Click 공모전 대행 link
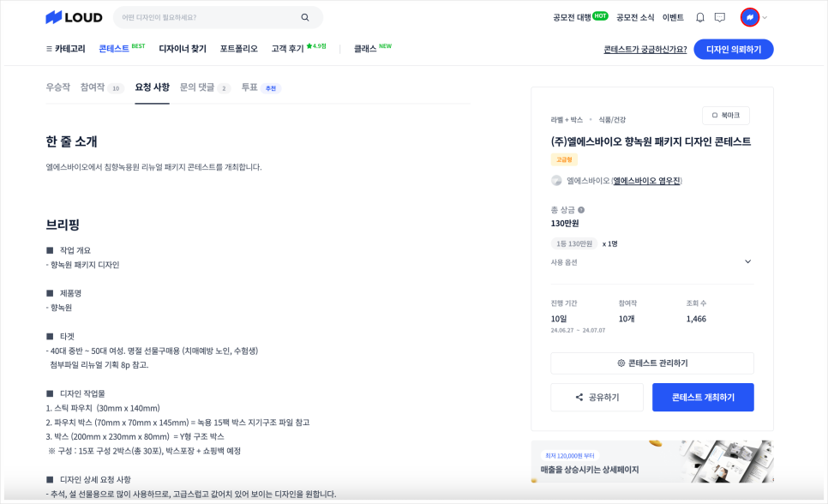This screenshot has width=828, height=504. pyautogui.click(x=572, y=17)
